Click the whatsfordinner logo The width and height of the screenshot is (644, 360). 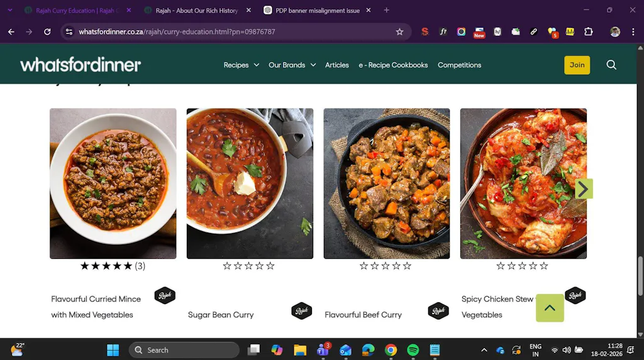pos(80,65)
